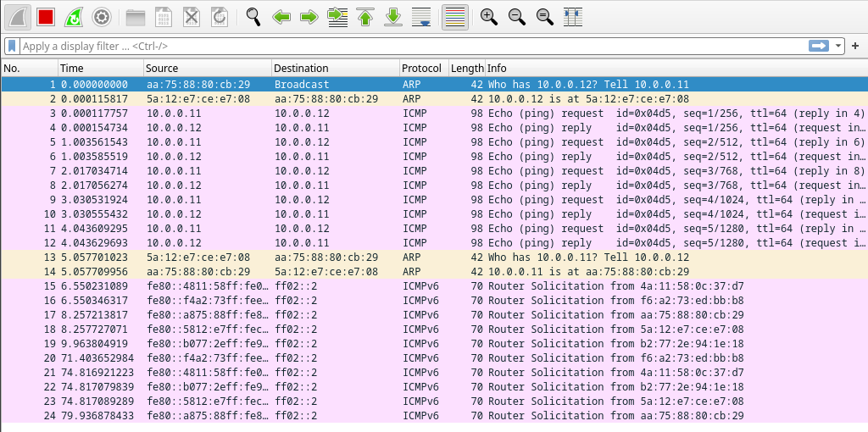Open capture options gear icon
Viewport: 868px width, 432px height.
click(102, 17)
